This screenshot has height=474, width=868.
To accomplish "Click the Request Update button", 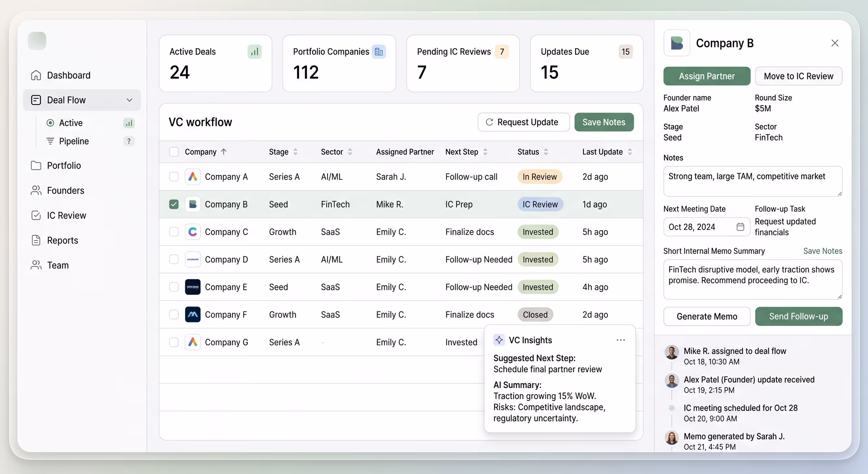I will (524, 122).
